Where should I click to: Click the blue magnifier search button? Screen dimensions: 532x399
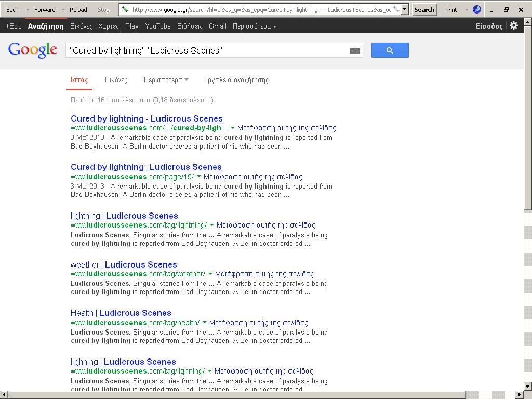coord(390,50)
